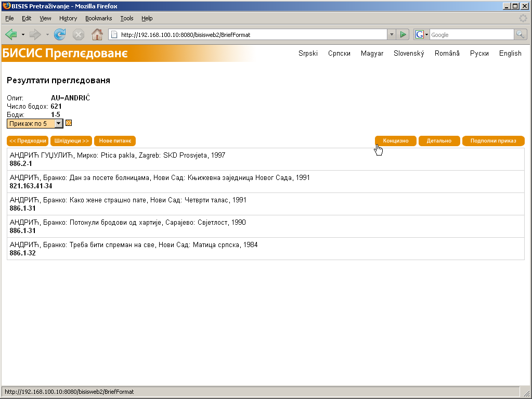Reload the page with the refresh icon

60,34
